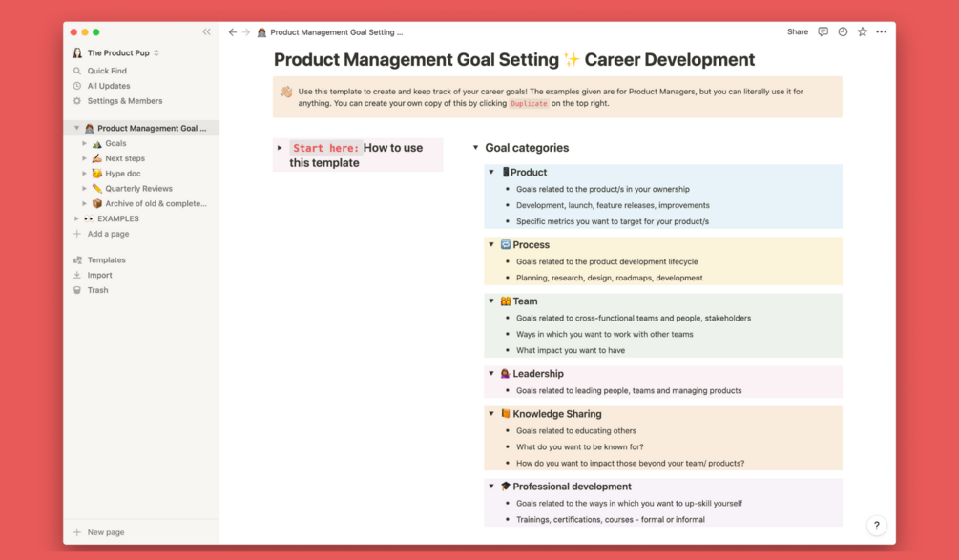
Task: Favorite this page with the star icon
Action: [863, 31]
